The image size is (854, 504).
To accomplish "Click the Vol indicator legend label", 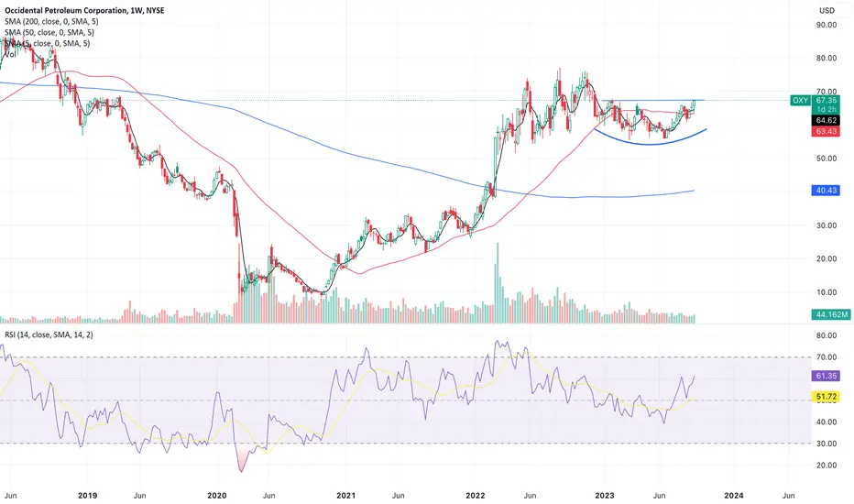I will [x=10, y=54].
